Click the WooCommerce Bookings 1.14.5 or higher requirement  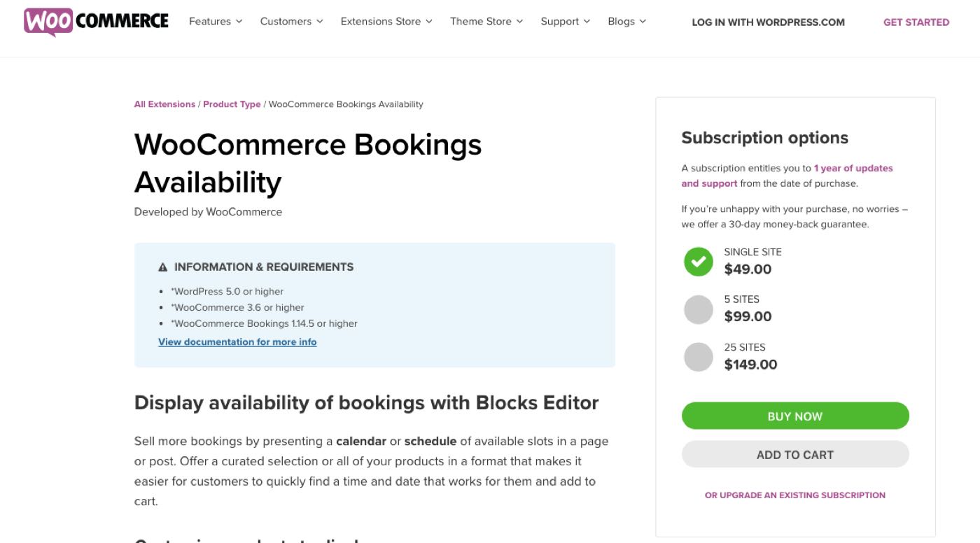(265, 324)
